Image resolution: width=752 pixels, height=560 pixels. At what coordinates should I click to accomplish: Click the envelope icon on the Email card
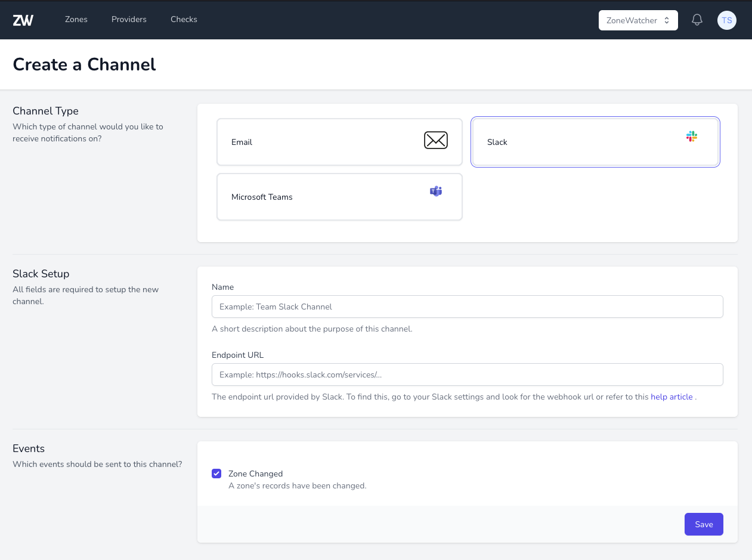point(436,140)
